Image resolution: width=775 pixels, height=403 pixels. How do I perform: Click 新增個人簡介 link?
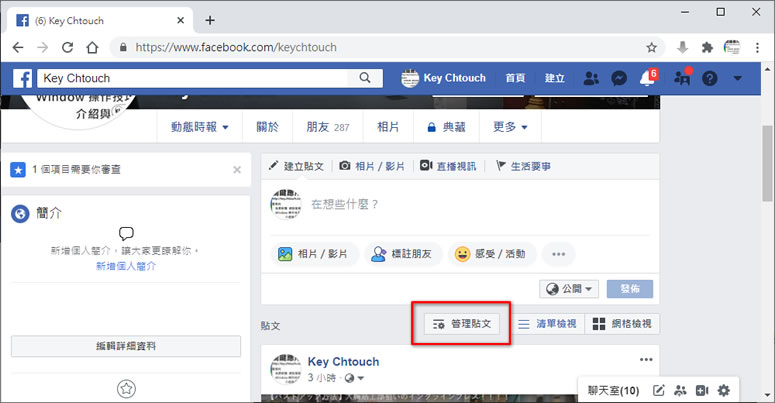pyautogui.click(x=126, y=266)
